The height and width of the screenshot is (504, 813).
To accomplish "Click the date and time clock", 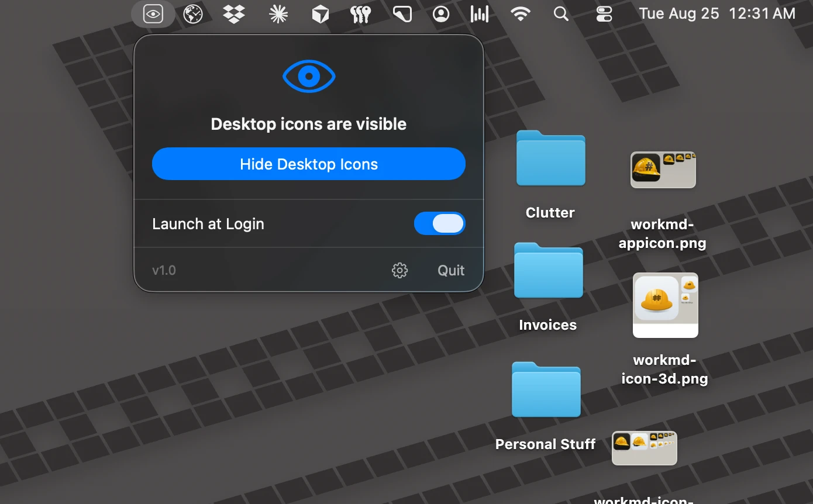I will point(717,13).
